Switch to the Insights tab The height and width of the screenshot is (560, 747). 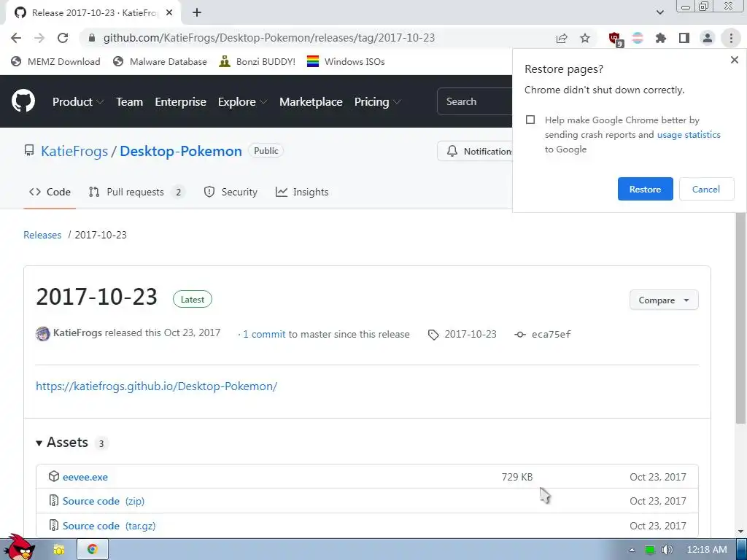coord(302,192)
